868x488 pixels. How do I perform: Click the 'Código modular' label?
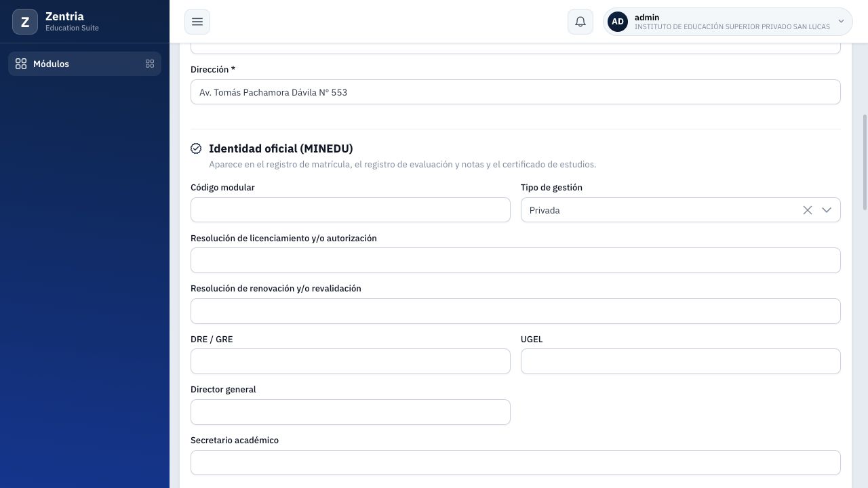pyautogui.click(x=222, y=187)
